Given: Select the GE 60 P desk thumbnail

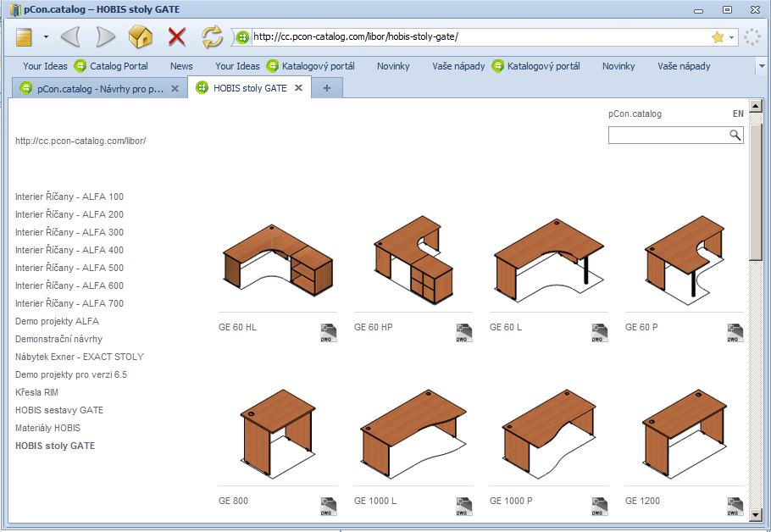Looking at the screenshot, I should tap(685, 259).
